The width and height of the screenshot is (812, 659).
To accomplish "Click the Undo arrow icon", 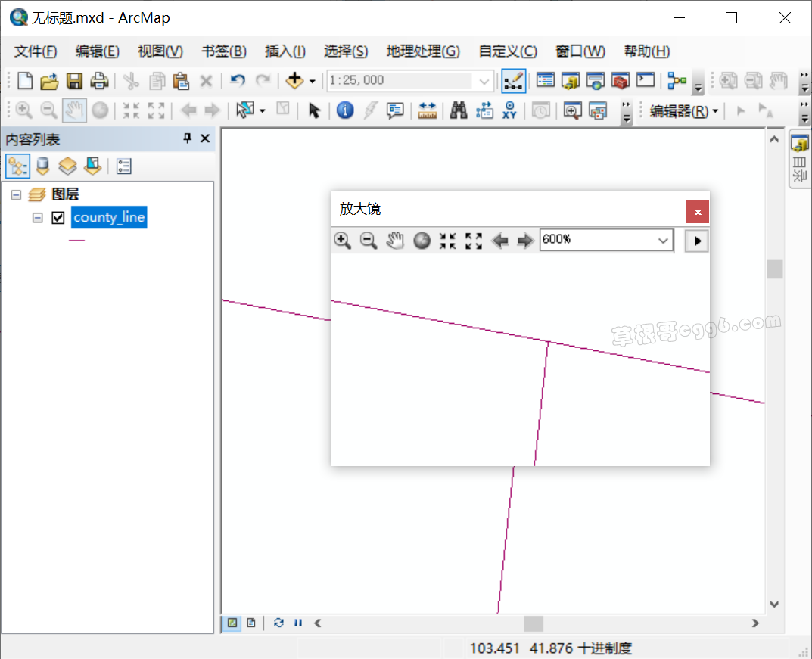I will coord(238,80).
